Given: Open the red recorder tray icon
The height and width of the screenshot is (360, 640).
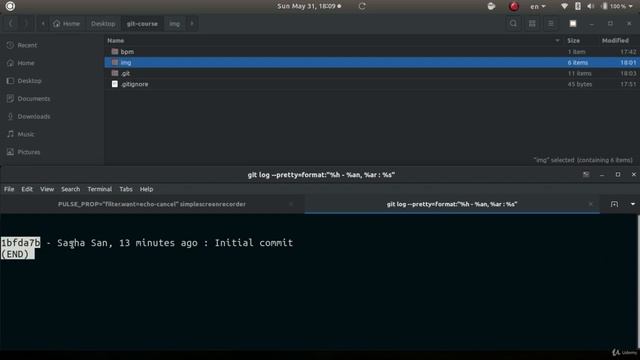Looking at the screenshot, I should (513, 6).
